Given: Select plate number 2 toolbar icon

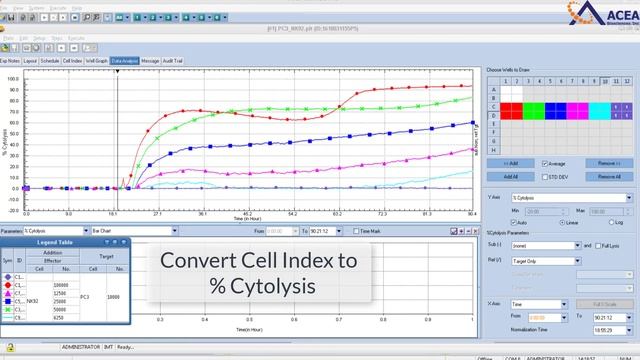Looking at the screenshot, I should (x=153, y=18).
